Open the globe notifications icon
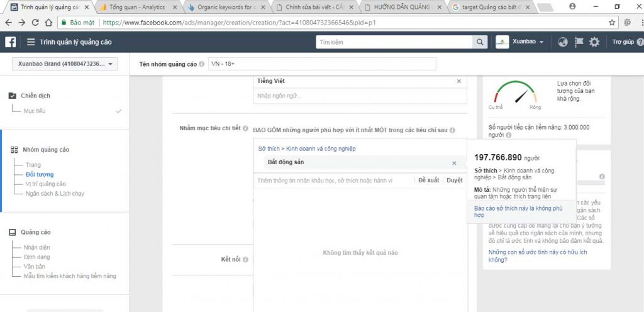 (x=563, y=42)
